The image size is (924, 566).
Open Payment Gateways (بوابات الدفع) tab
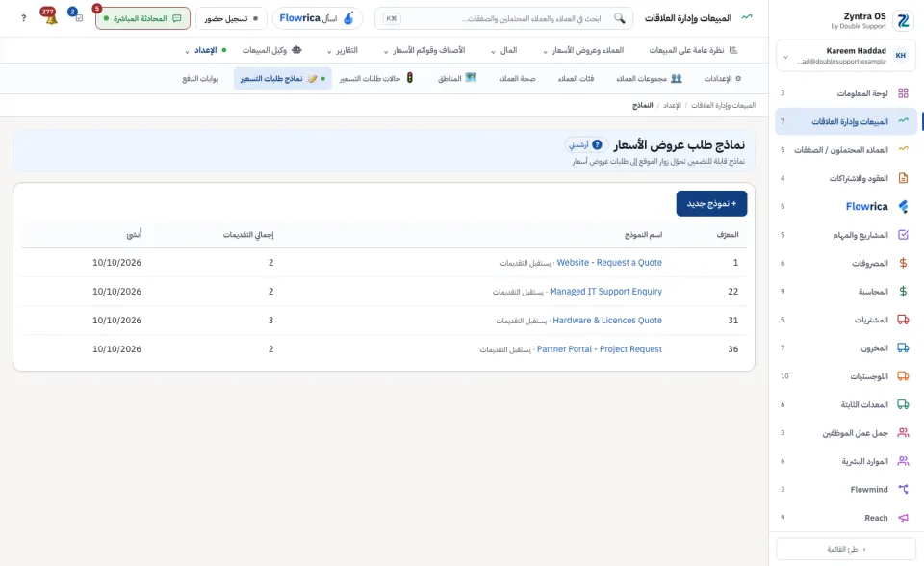(200, 78)
